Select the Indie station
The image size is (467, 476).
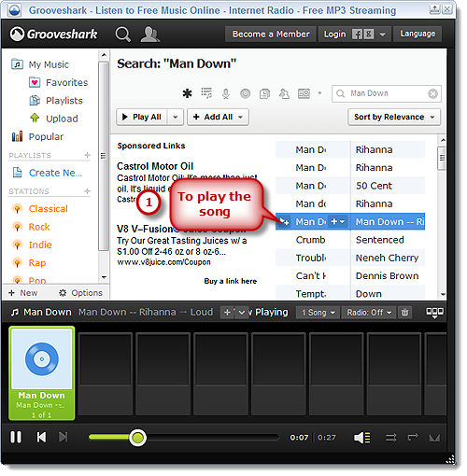[x=32, y=245]
